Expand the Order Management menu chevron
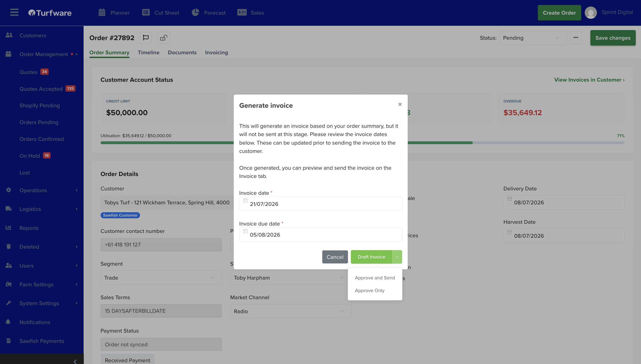Screen dimensions: 641x364 coord(77,54)
